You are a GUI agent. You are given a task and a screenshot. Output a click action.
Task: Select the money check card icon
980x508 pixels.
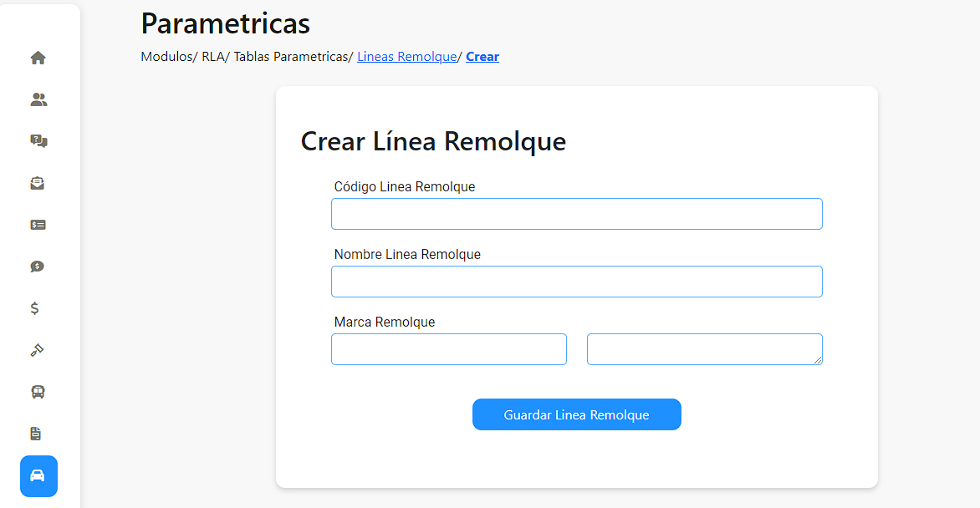point(38,225)
